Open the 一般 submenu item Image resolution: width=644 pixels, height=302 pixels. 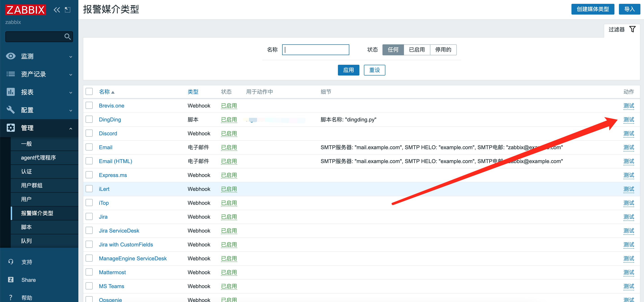[45, 144]
